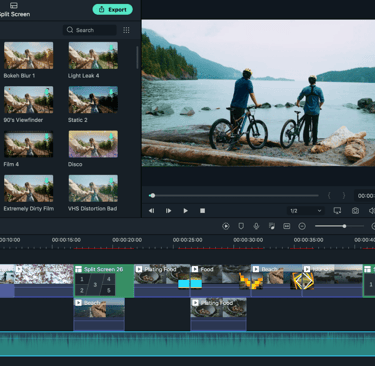
Task: Select the Bokeh Blur 1 effect thumbnail
Action: [x=28, y=55]
